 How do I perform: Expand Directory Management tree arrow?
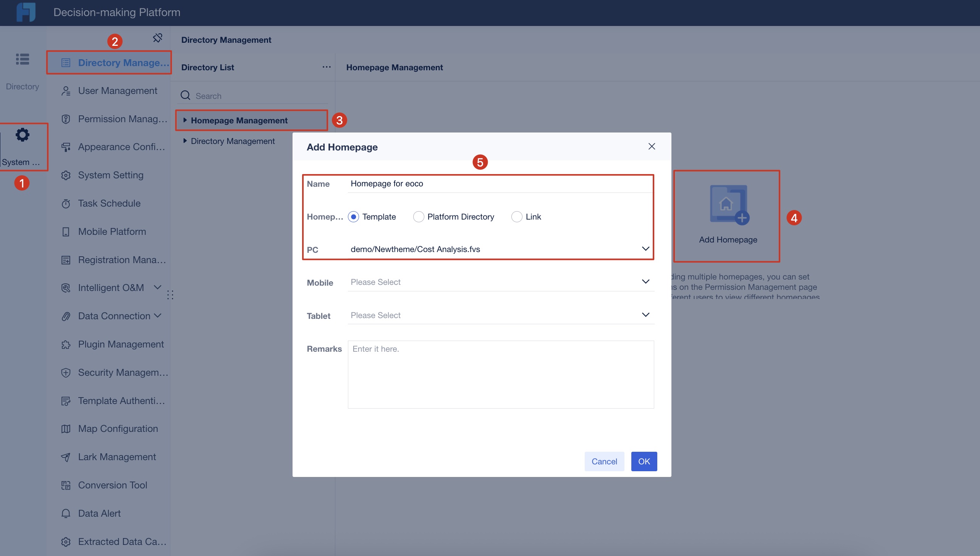tap(185, 141)
